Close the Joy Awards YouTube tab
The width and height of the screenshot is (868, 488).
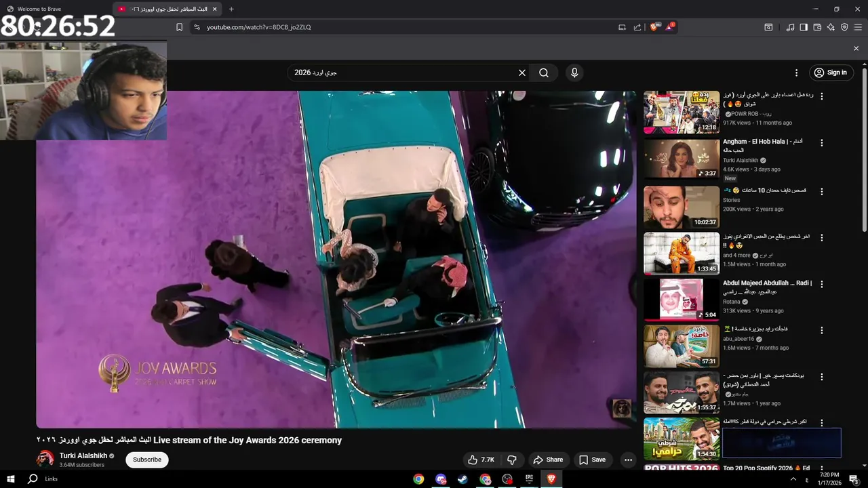(x=215, y=9)
